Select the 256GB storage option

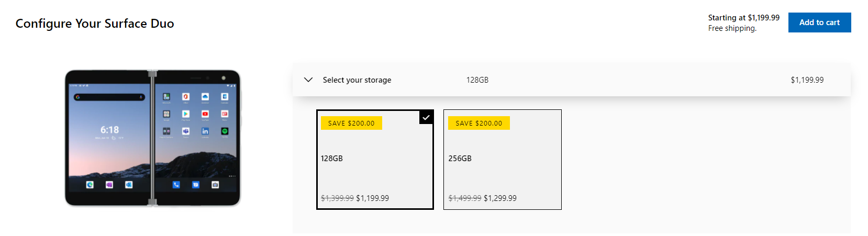502,160
